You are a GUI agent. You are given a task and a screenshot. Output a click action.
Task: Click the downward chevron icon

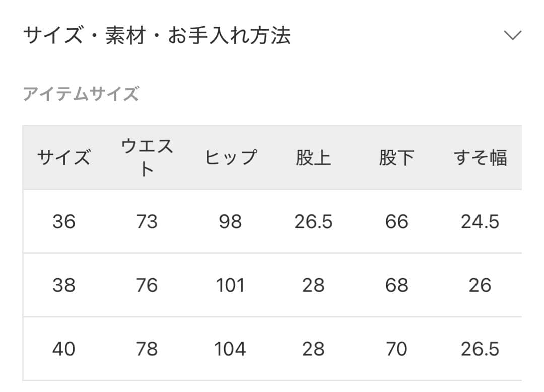coord(513,34)
